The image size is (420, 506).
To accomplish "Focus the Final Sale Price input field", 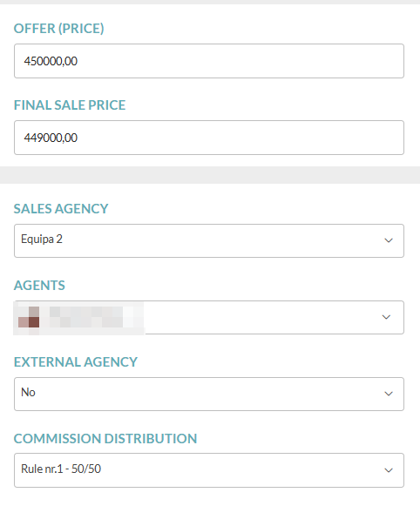I will click(209, 138).
